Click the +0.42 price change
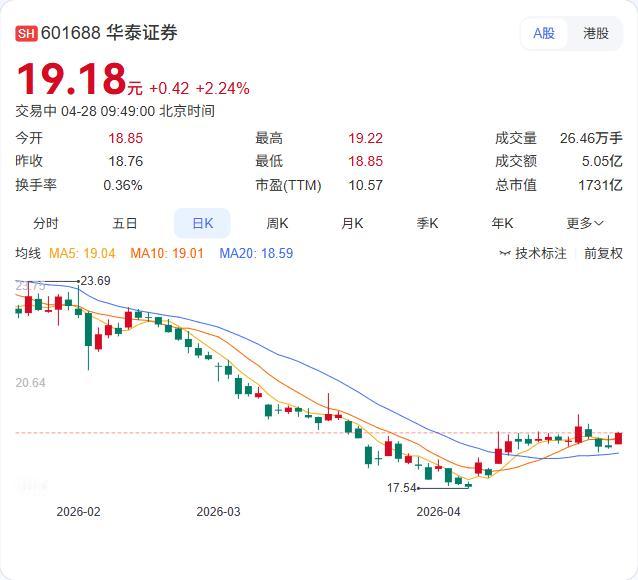Viewport: 638px width, 580px height. (169, 89)
